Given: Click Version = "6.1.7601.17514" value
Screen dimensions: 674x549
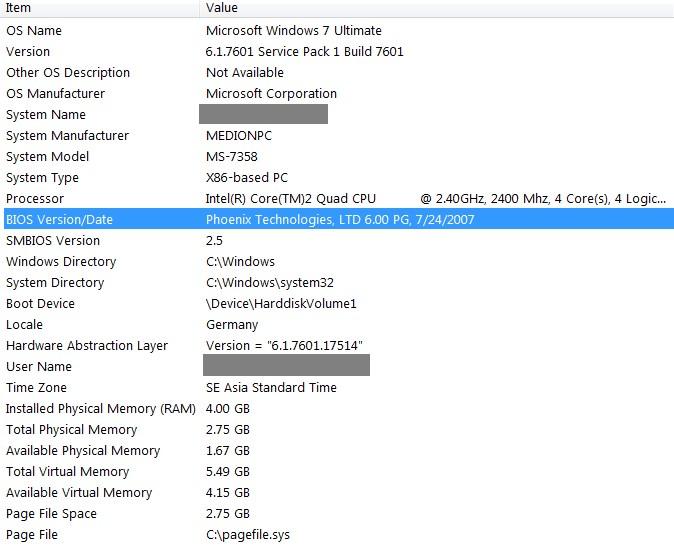Looking at the screenshot, I should (284, 346).
